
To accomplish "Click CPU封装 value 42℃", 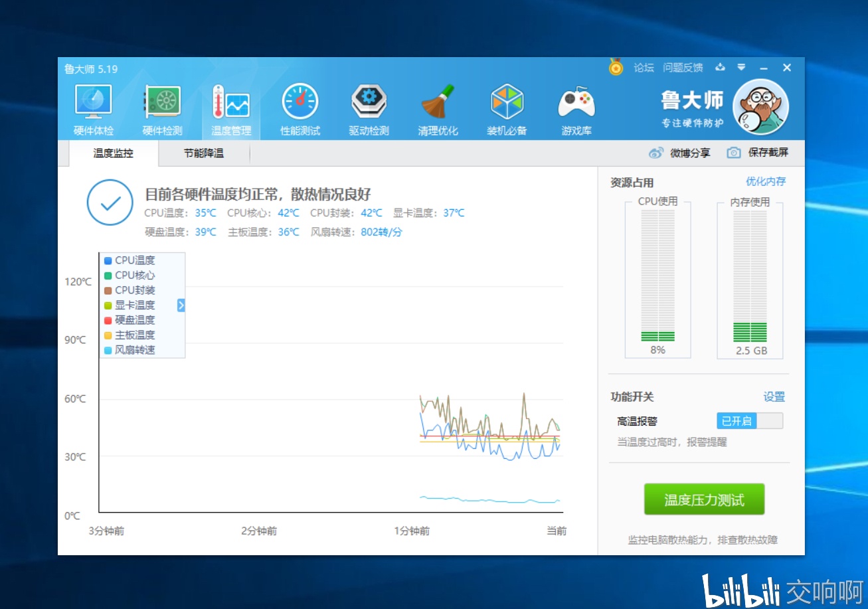I will (372, 213).
